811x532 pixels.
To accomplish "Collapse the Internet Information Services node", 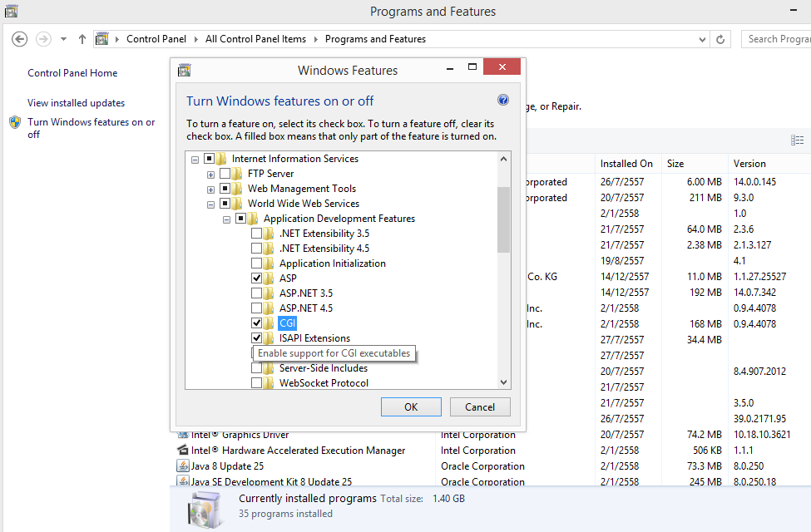I will click(x=195, y=159).
